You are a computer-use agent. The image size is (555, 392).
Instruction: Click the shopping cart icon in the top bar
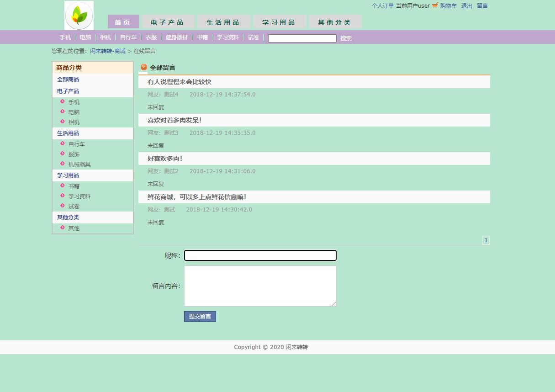pyautogui.click(x=434, y=5)
